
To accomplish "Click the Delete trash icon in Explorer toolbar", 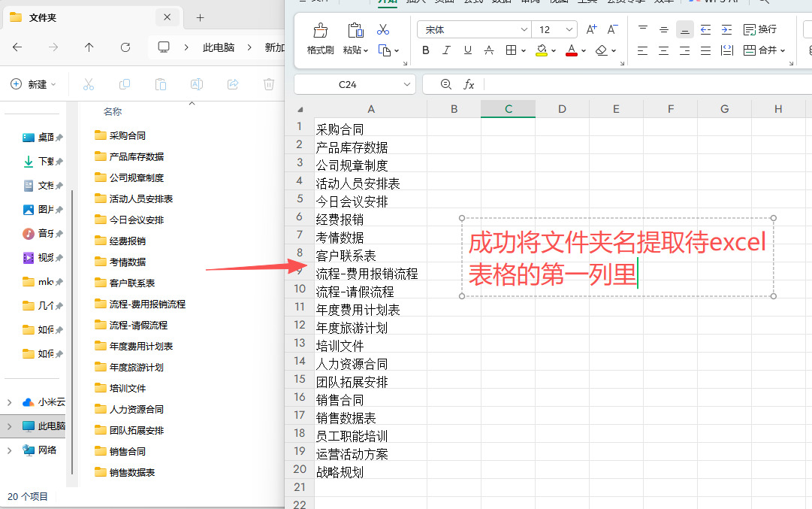I will [269, 84].
